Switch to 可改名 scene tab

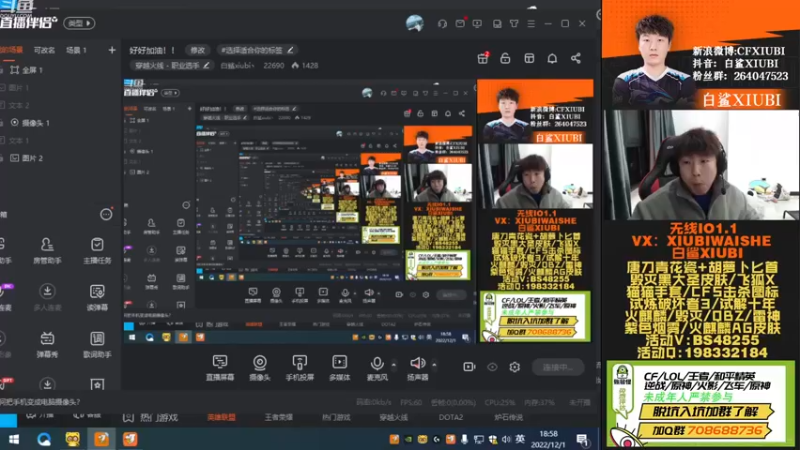point(44,50)
